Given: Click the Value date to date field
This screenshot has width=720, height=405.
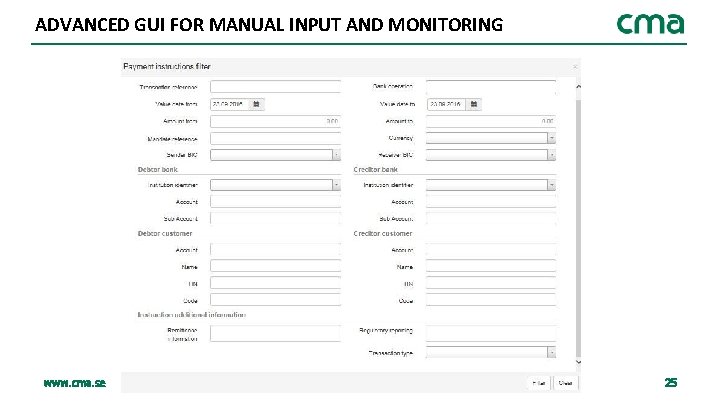Looking at the screenshot, I should pos(446,104).
